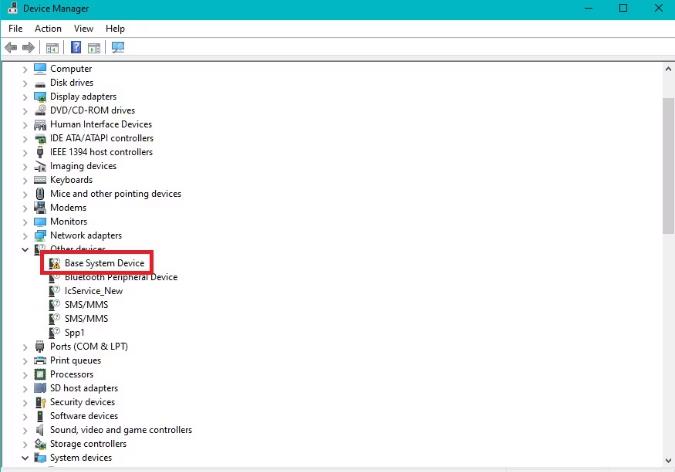Open the Help question mark toolbar icon
This screenshot has width=675, height=472.
tap(76, 47)
